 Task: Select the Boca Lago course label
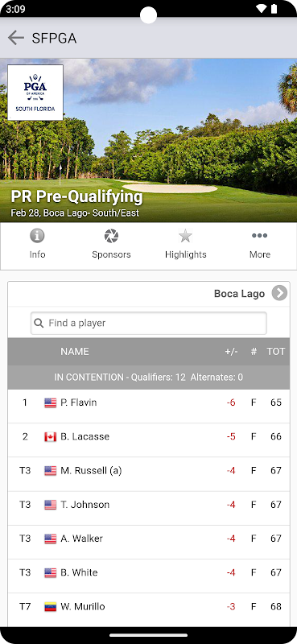(x=239, y=294)
